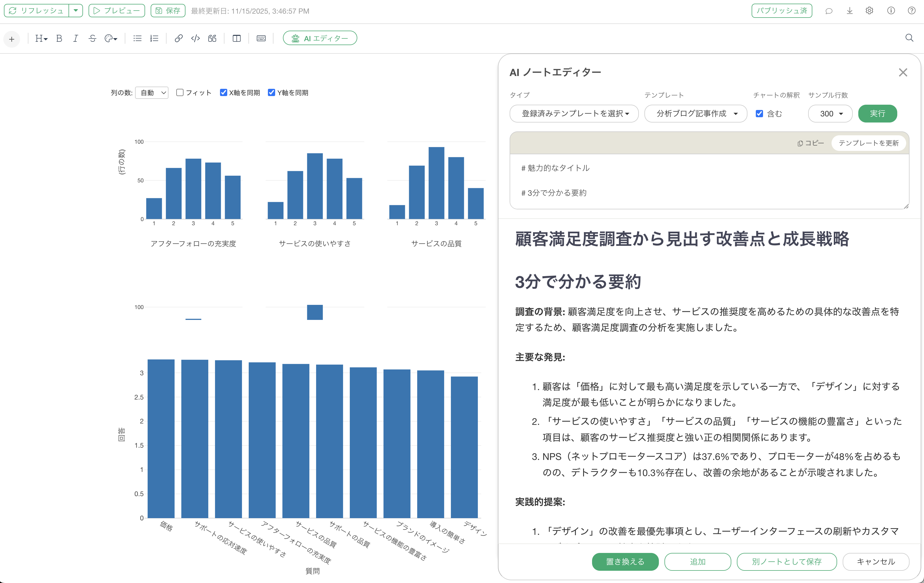Image resolution: width=924 pixels, height=583 pixels.
Task: Open sample rows 300 dropdown
Action: [x=830, y=114]
